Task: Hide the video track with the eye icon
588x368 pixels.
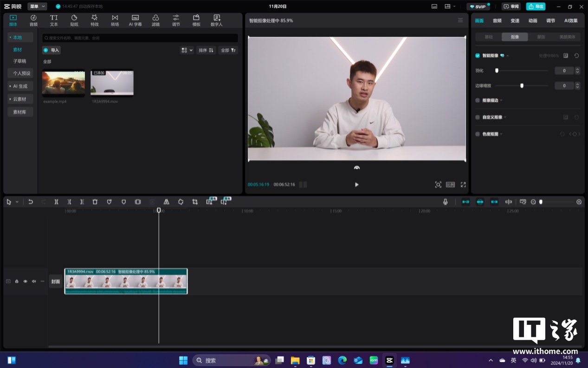Action: (x=25, y=281)
